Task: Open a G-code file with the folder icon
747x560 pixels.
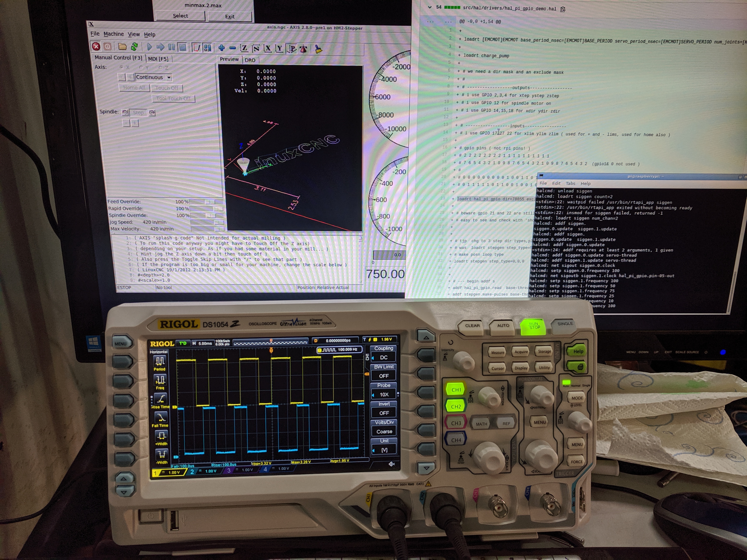Action: click(122, 47)
